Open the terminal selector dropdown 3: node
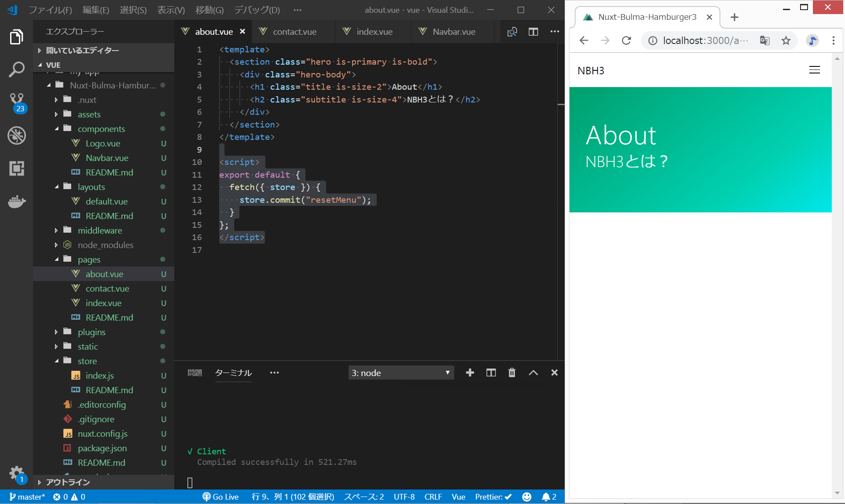Viewport: 845px width, 504px height. [x=401, y=373]
